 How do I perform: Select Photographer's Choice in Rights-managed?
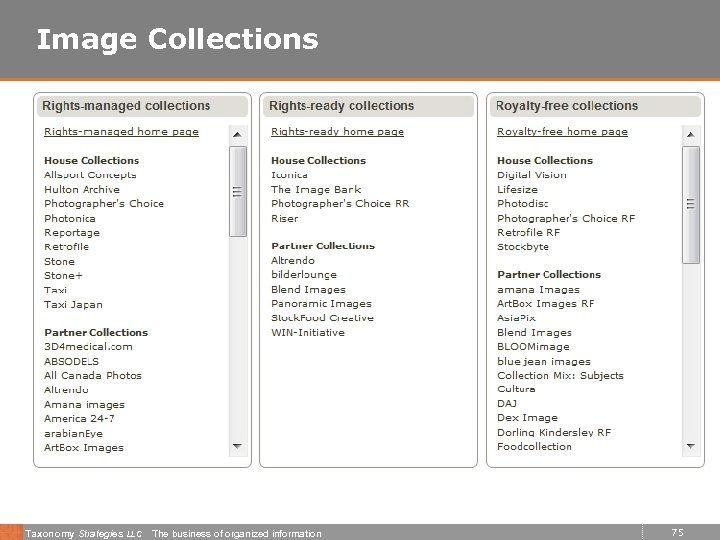tap(104, 204)
